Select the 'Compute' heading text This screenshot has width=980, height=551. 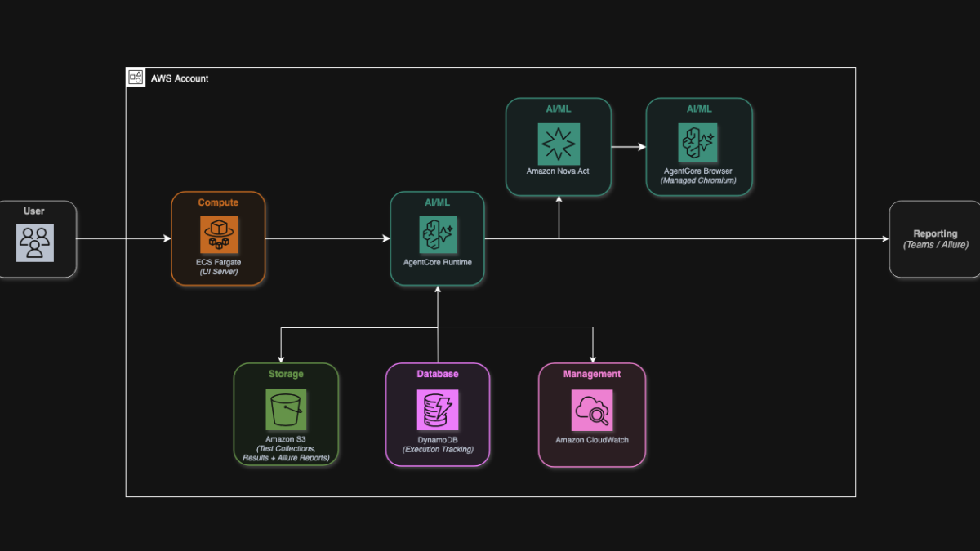218,202
